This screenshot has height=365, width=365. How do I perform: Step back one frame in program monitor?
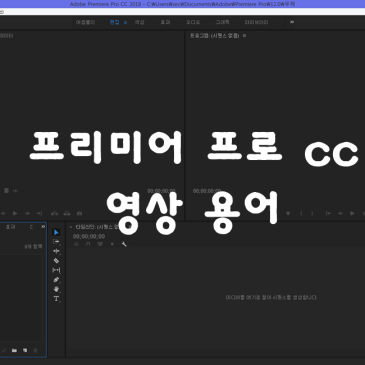pos(340,213)
